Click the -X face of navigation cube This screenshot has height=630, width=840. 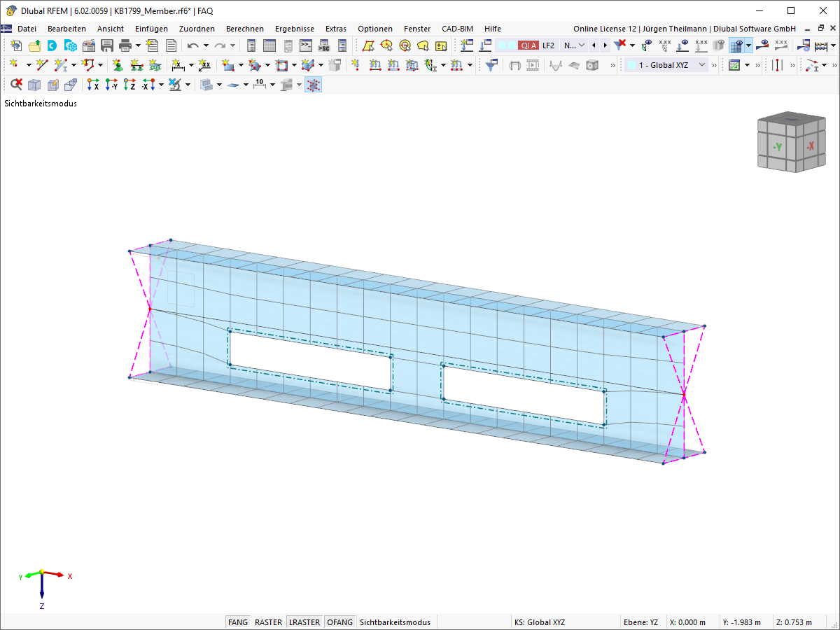[x=809, y=147]
